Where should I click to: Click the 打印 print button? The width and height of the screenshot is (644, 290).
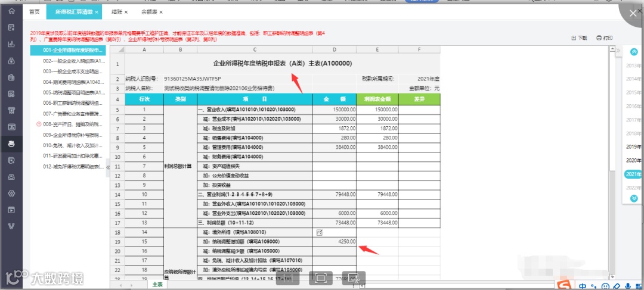pos(605,38)
